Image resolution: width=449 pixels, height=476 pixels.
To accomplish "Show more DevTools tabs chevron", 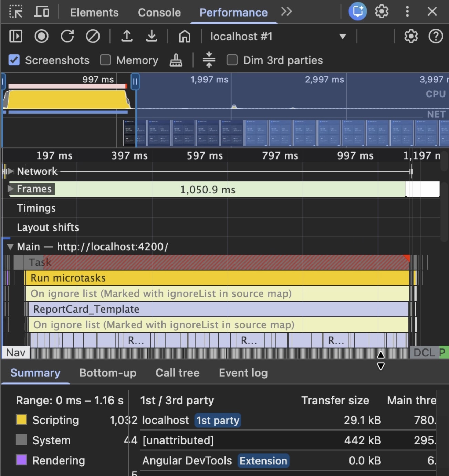I will 286,12.
